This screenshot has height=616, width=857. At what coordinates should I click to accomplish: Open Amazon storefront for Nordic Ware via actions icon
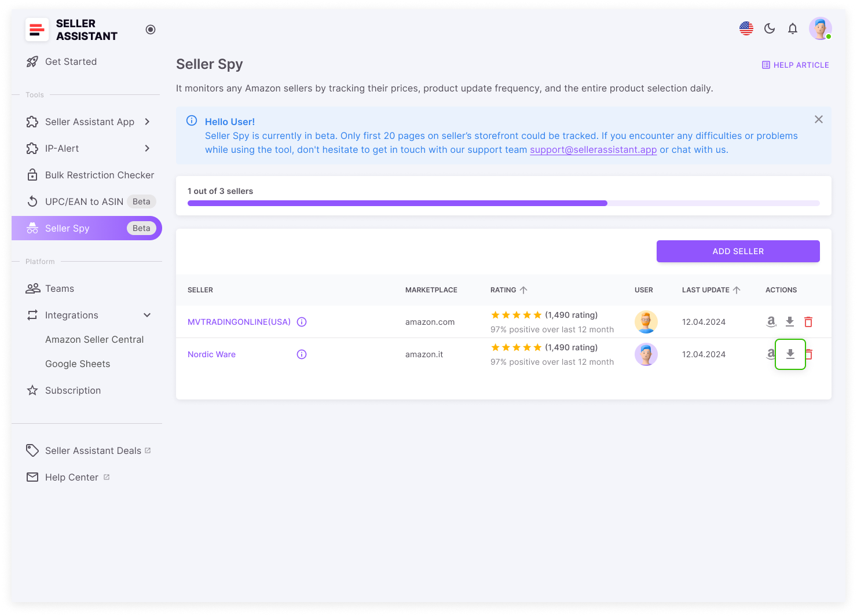[x=771, y=354]
